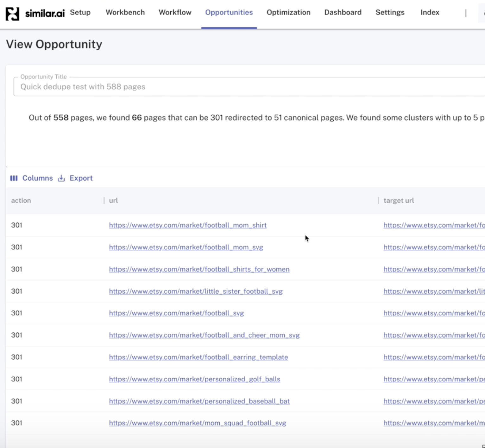
Task: Sort by the action column header
Action: coord(21,201)
